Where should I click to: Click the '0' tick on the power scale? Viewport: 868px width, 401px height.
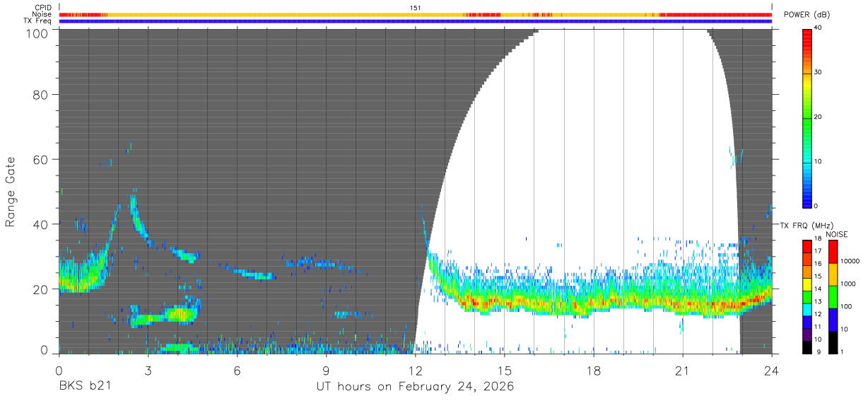click(x=816, y=207)
